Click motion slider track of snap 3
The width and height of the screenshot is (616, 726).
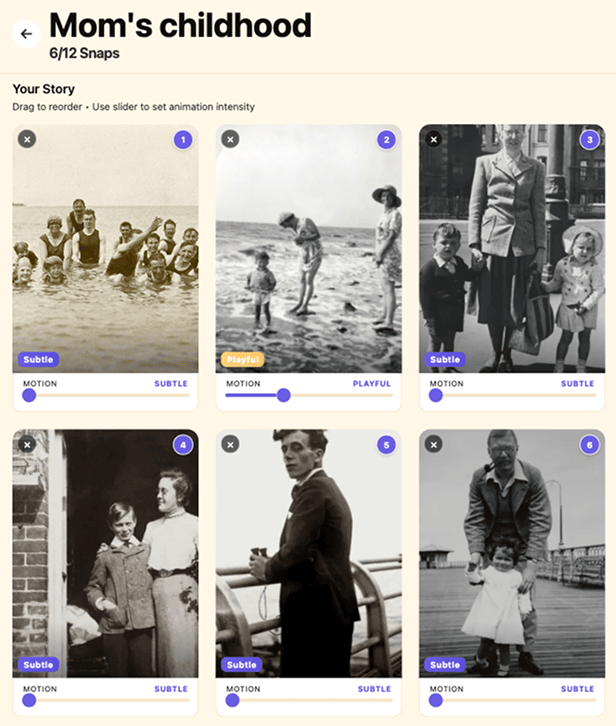(513, 395)
